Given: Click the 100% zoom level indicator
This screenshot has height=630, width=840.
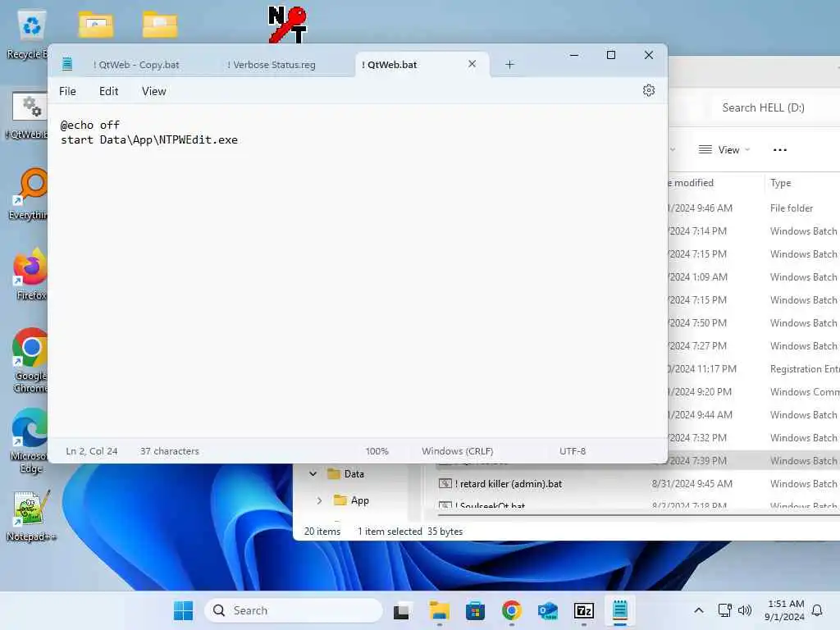Looking at the screenshot, I should tap(377, 451).
